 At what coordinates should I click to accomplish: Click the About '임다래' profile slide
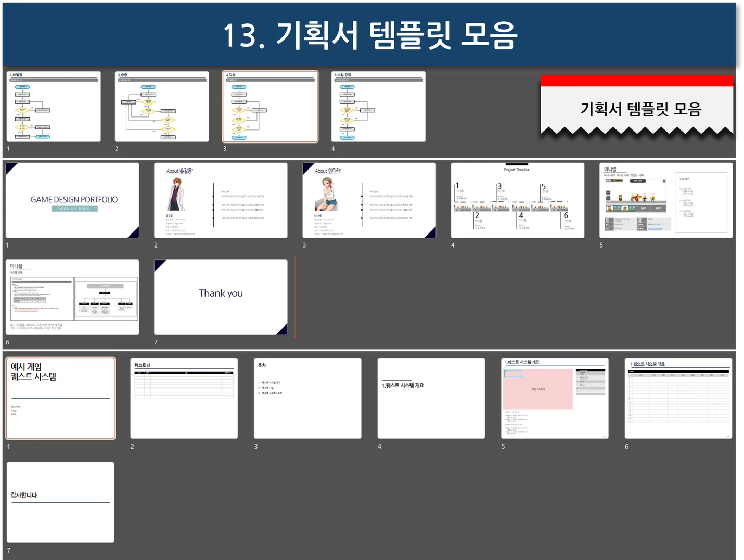coord(369,200)
